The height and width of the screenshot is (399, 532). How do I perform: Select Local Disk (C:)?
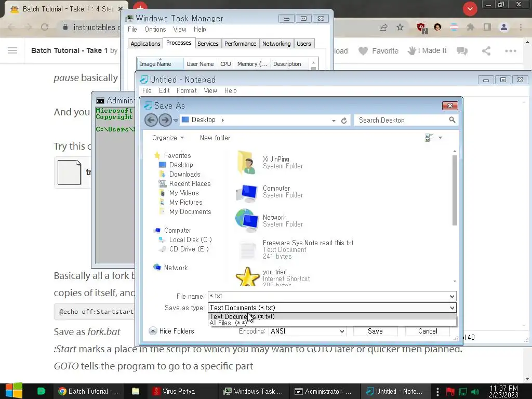coord(190,240)
